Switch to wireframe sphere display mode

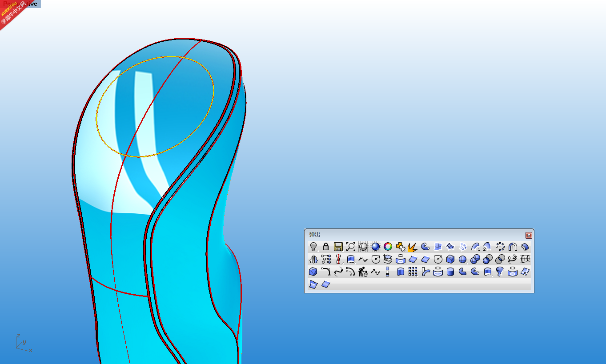click(x=363, y=247)
